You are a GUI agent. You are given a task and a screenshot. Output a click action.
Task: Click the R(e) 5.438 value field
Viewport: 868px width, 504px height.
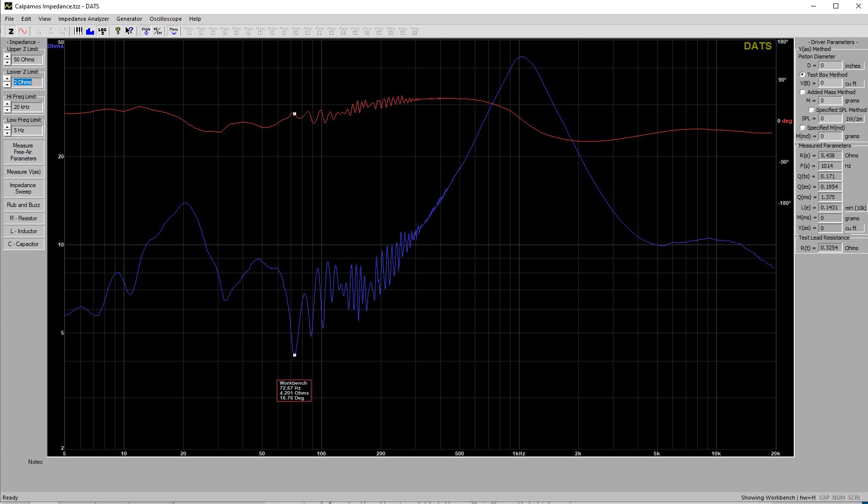(830, 155)
